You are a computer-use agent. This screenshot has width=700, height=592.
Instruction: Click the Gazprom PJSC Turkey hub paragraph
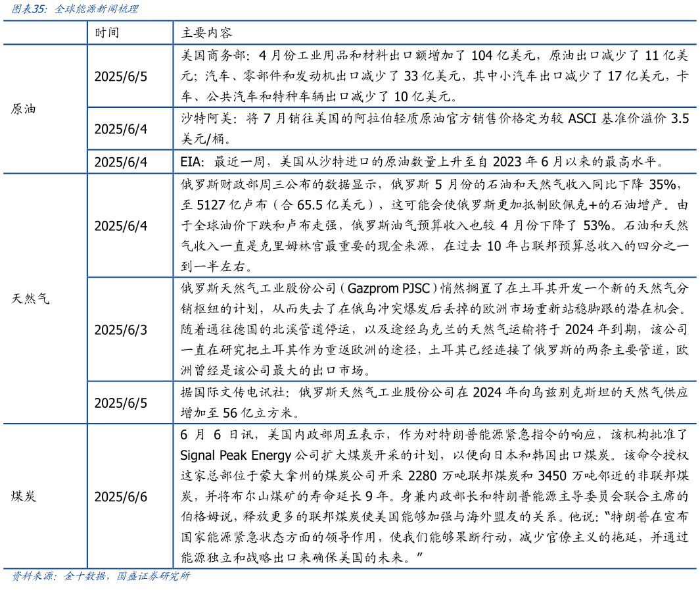click(434, 330)
